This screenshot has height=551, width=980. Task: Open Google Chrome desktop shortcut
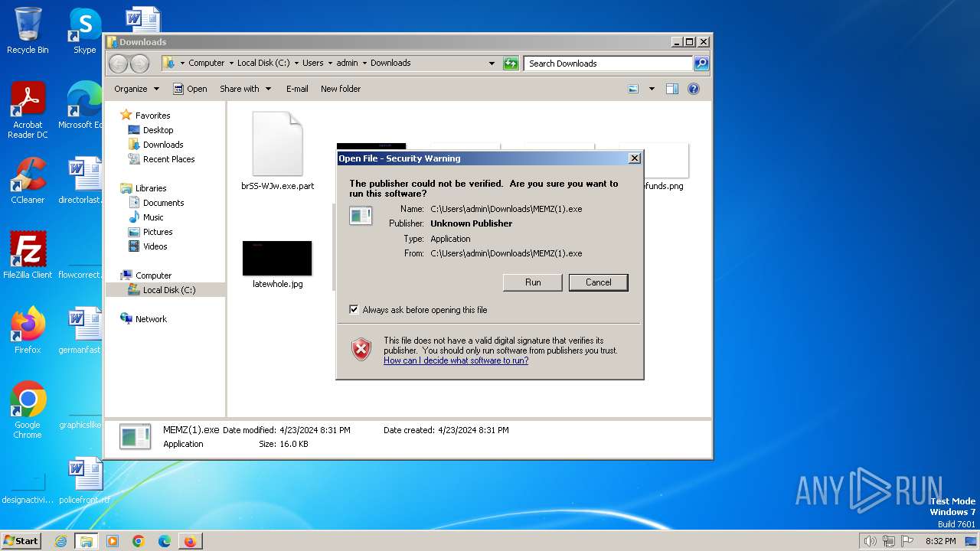point(28,409)
